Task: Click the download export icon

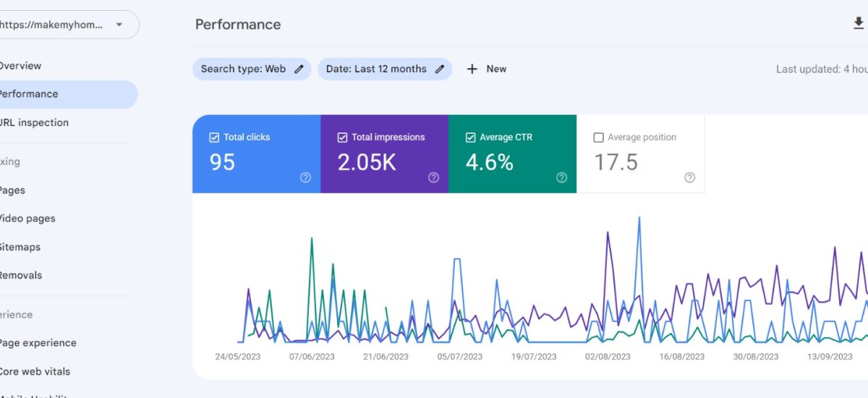Action: [x=858, y=24]
